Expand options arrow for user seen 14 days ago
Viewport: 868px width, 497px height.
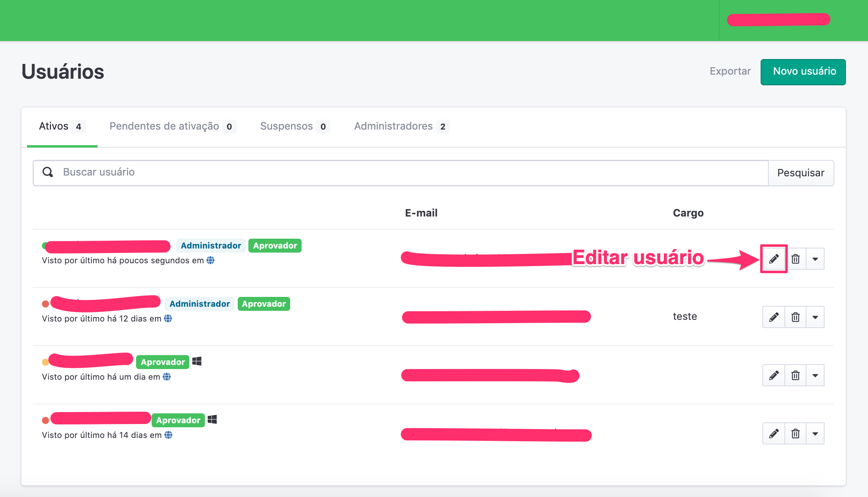[815, 433]
